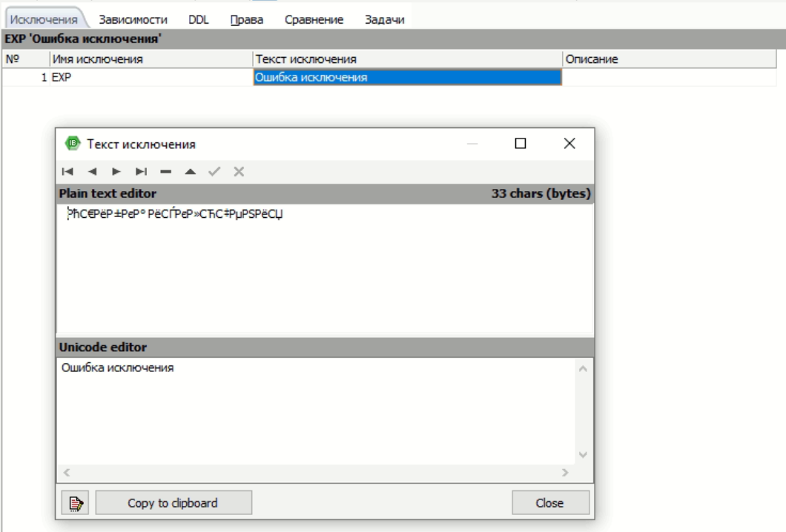Select the Задачи tab
The width and height of the screenshot is (786, 532).
coord(385,19)
